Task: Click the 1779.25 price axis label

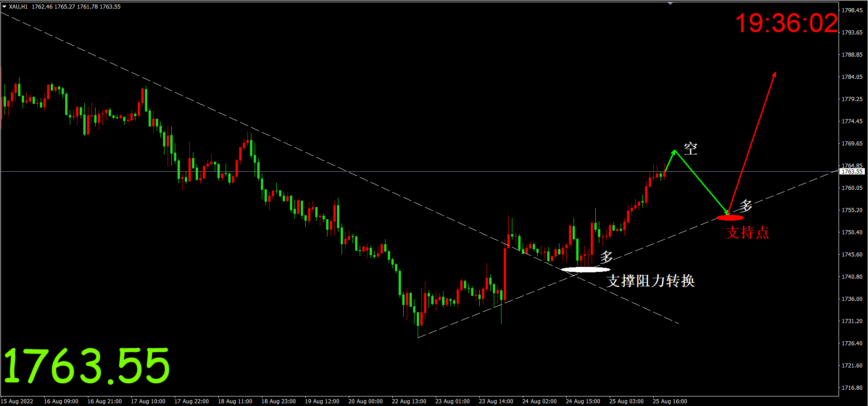Action: [x=852, y=99]
